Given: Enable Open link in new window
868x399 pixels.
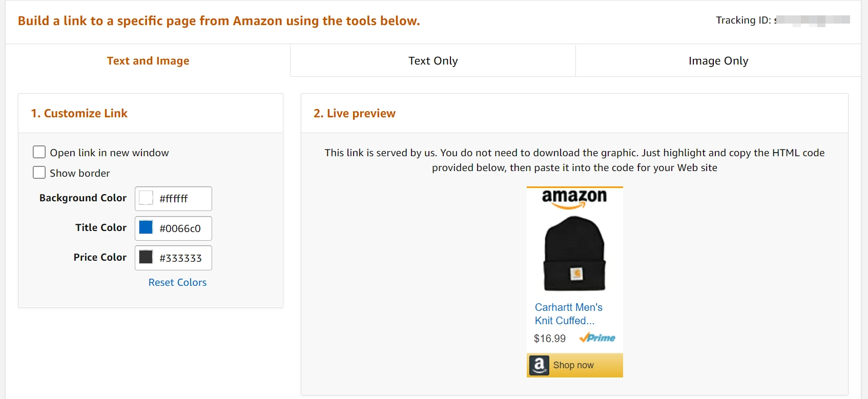Looking at the screenshot, I should [39, 152].
